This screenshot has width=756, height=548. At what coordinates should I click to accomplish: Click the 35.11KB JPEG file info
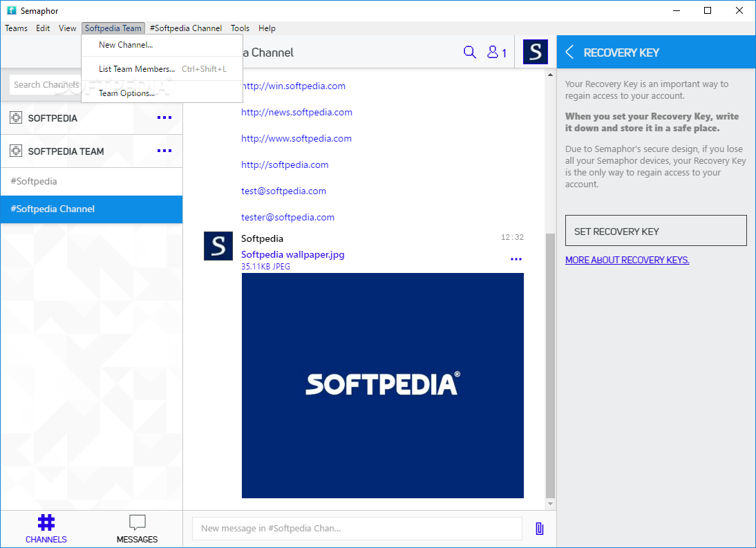coord(265,267)
